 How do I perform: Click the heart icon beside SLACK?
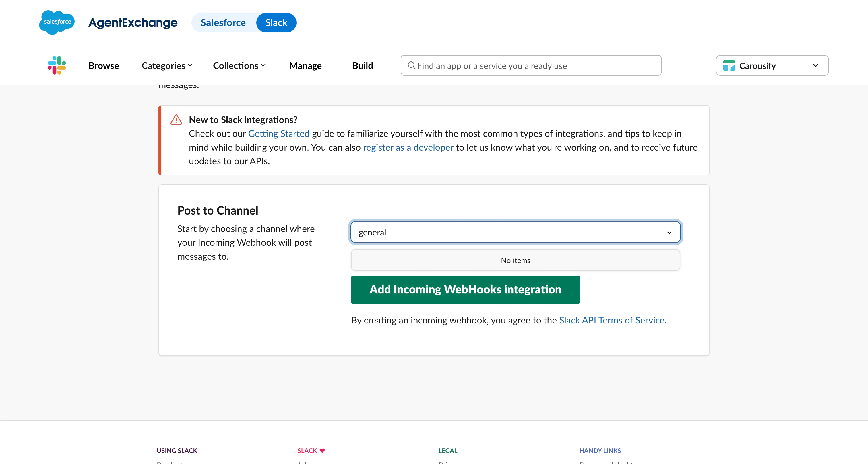[x=322, y=451]
